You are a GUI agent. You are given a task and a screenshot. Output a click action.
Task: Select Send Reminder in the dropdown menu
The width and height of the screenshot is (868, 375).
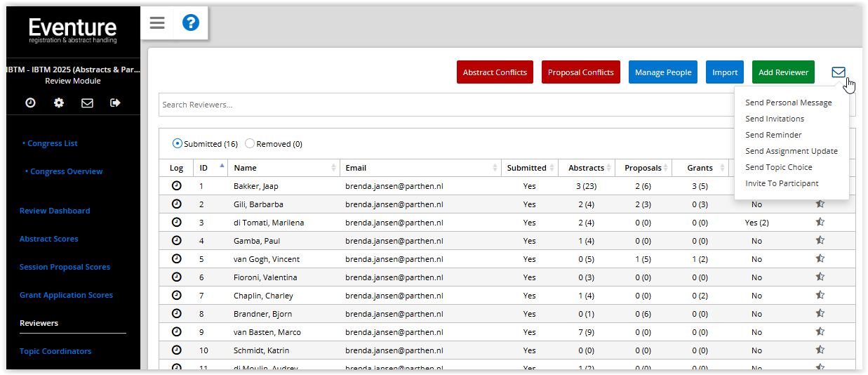[773, 135]
